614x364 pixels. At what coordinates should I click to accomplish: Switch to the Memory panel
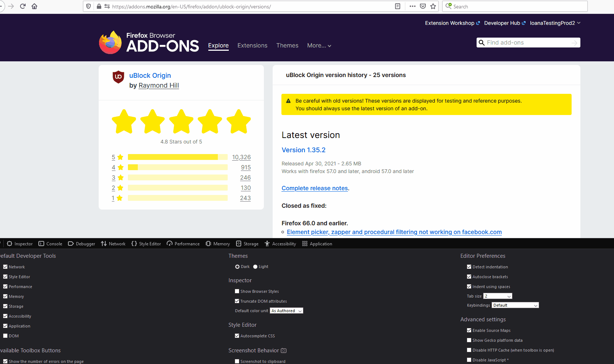(217, 244)
